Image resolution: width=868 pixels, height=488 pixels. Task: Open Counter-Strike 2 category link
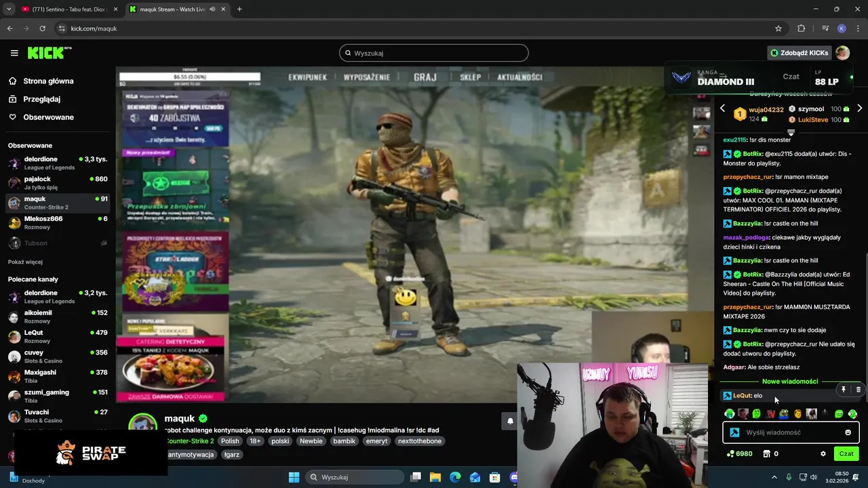coord(190,441)
